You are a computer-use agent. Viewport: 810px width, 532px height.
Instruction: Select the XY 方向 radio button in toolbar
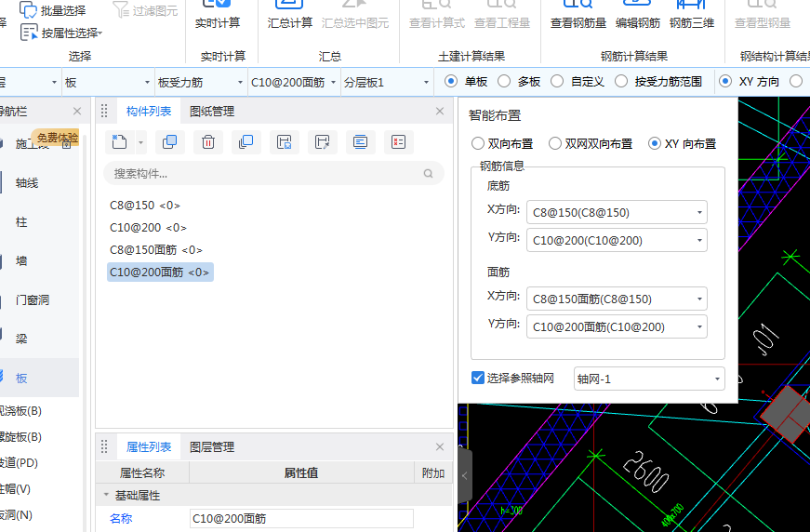725,82
